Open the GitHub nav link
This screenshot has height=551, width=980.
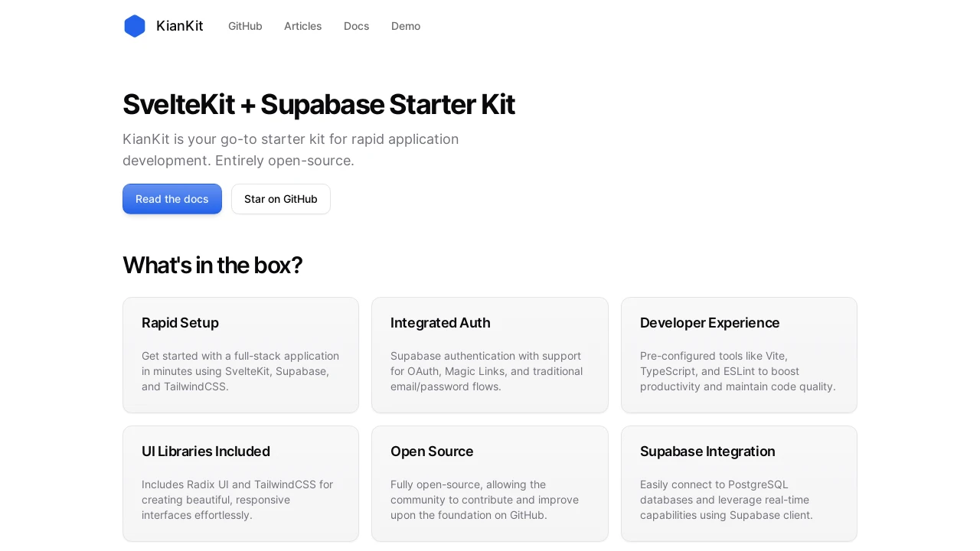coord(245,26)
